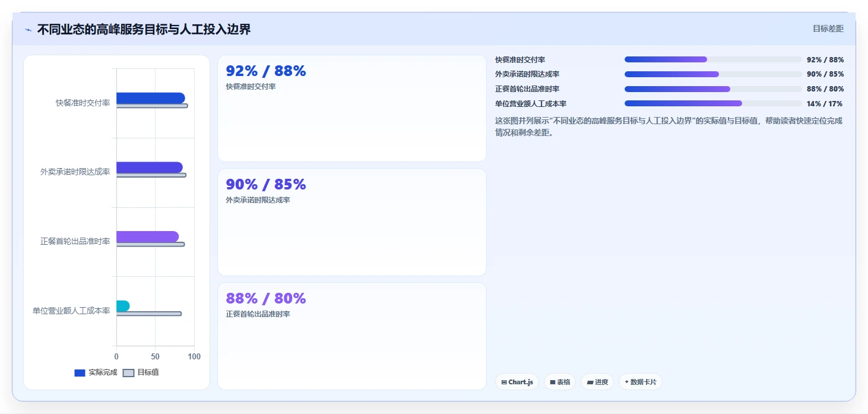
Task: Toggle the 目标值 legend swatch
Action: click(129, 373)
